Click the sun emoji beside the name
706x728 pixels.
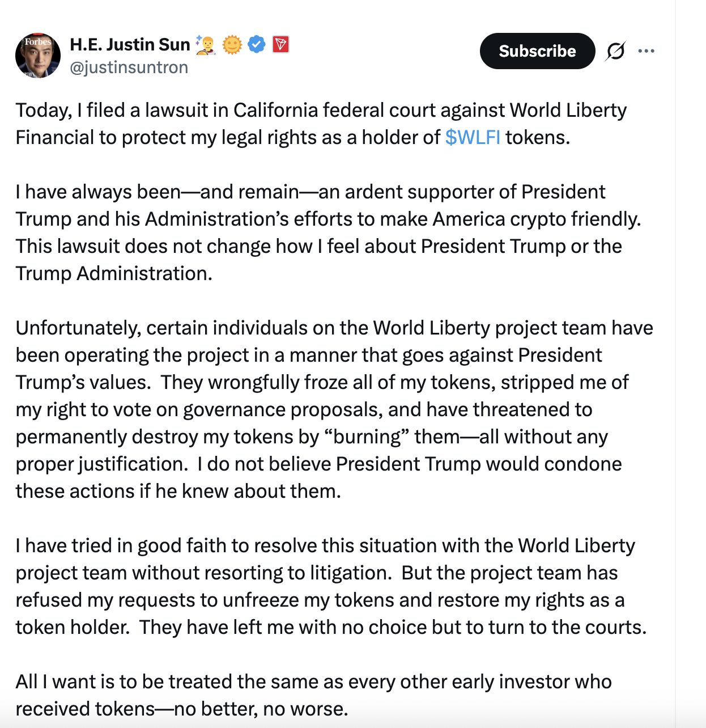232,44
